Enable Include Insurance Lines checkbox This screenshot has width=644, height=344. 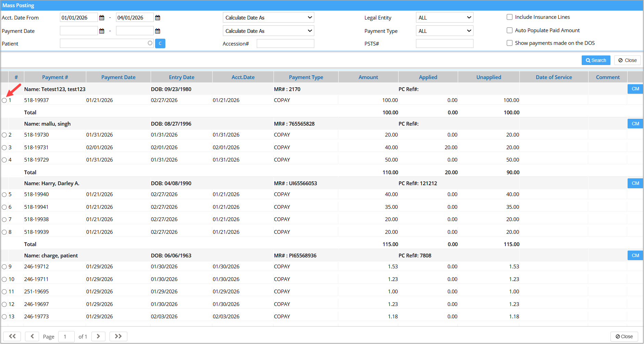coord(509,17)
